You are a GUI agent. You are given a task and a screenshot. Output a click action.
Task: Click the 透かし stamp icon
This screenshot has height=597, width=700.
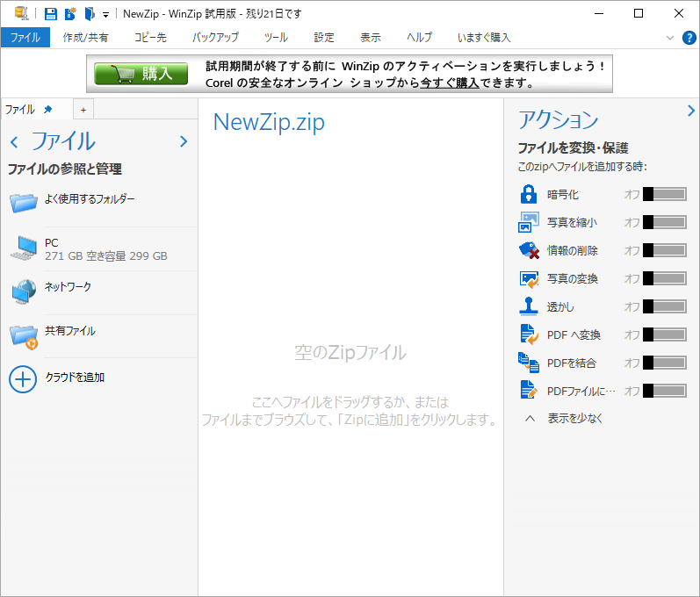click(529, 306)
